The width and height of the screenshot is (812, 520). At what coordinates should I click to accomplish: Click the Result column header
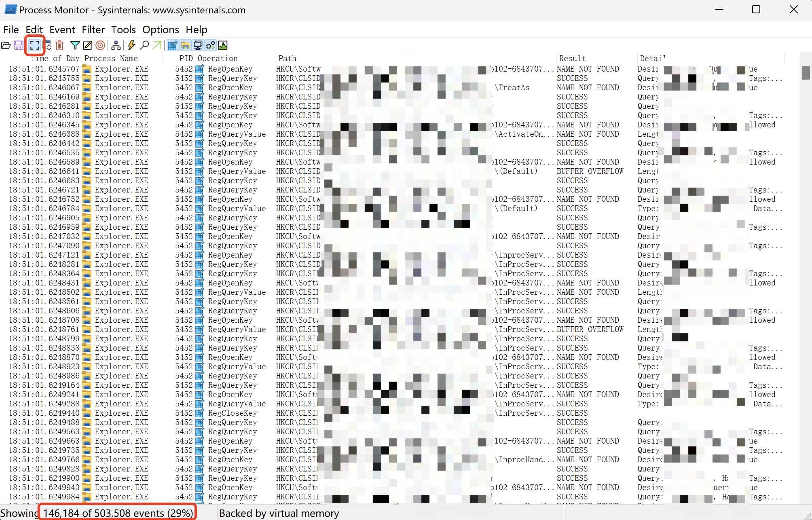[572, 59]
